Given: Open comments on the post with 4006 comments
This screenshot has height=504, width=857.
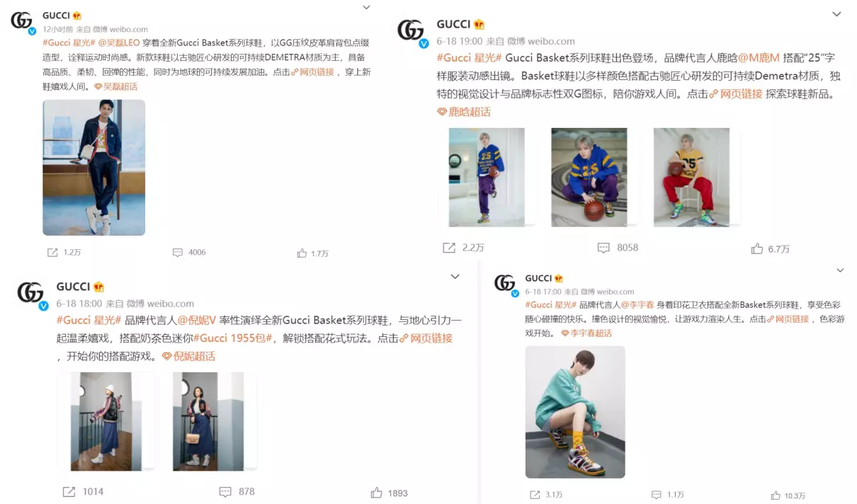Looking at the screenshot, I should [178, 253].
